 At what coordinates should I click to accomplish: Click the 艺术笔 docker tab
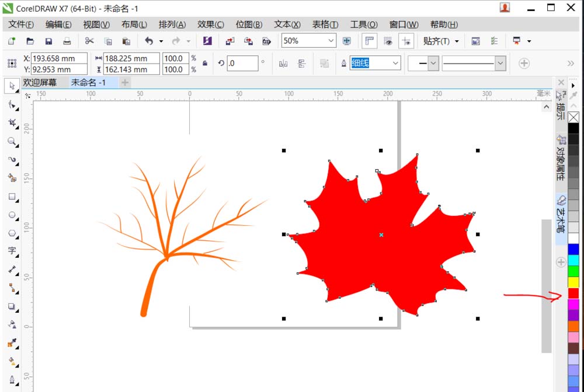click(561, 217)
